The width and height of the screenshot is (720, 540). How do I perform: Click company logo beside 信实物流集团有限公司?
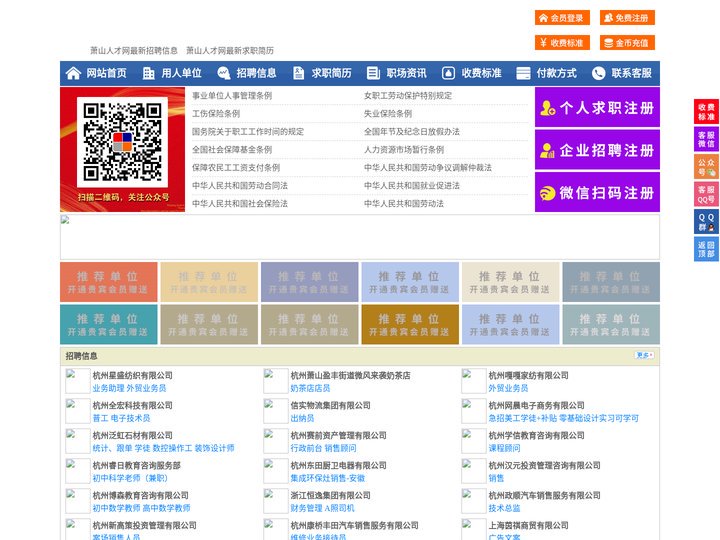pos(276,411)
